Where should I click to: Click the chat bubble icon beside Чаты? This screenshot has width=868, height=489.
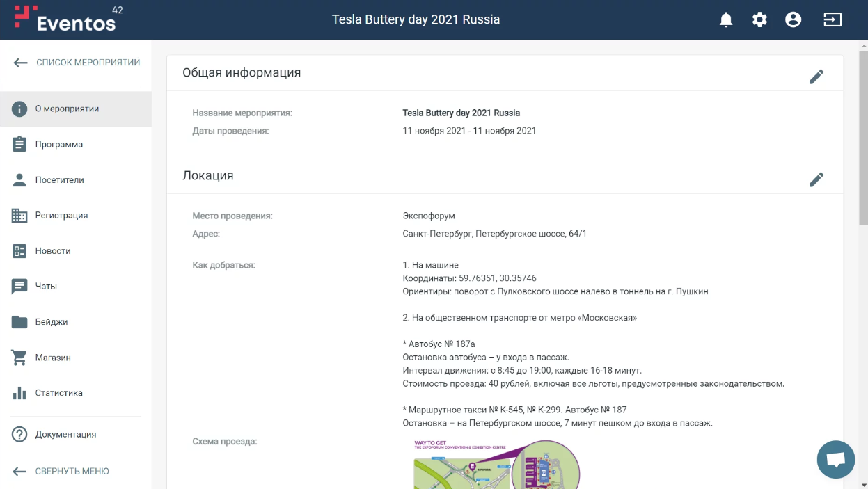[19, 286]
